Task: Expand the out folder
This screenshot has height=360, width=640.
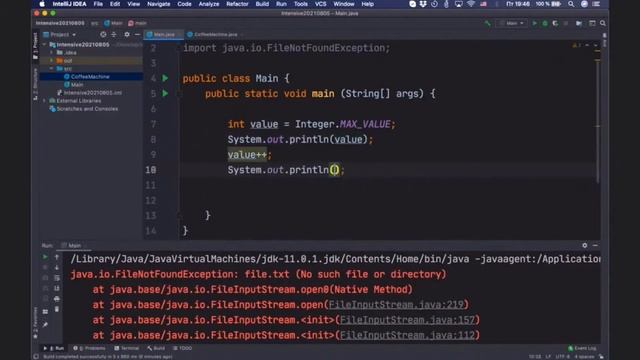Action: (x=51, y=61)
